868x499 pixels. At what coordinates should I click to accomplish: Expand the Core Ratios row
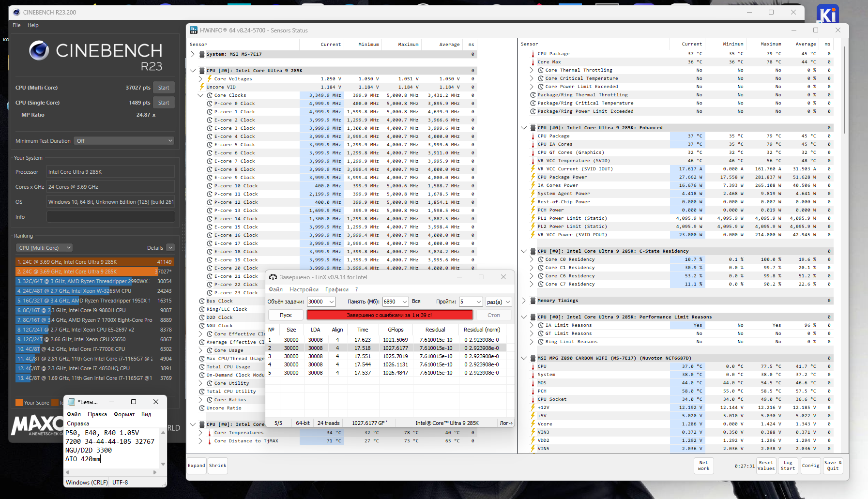point(200,399)
